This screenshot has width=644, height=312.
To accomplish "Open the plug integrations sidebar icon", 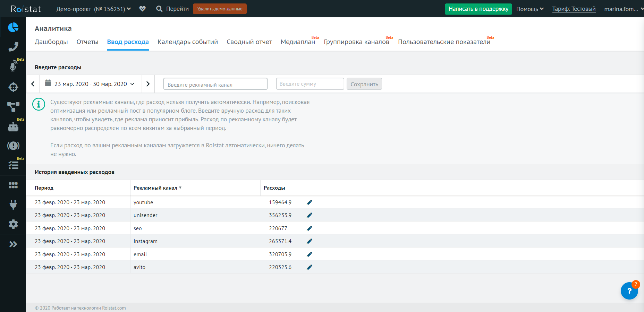I will coord(13,205).
